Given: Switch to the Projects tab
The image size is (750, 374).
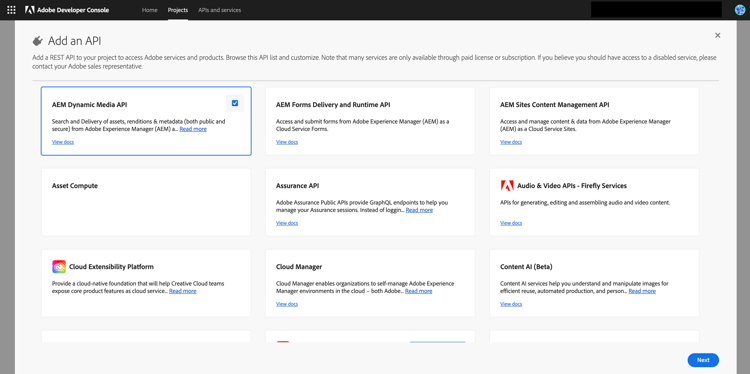Looking at the screenshot, I should click(x=178, y=10).
